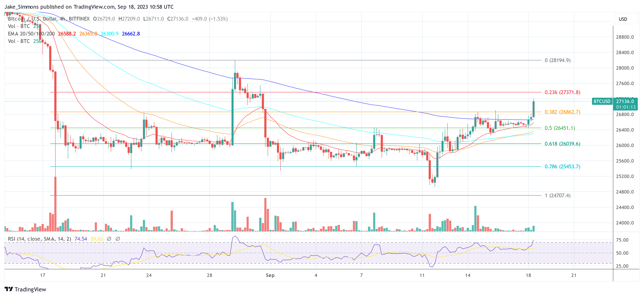Click the date 11 on time axis
The image size is (644, 297).
coord(422,276)
